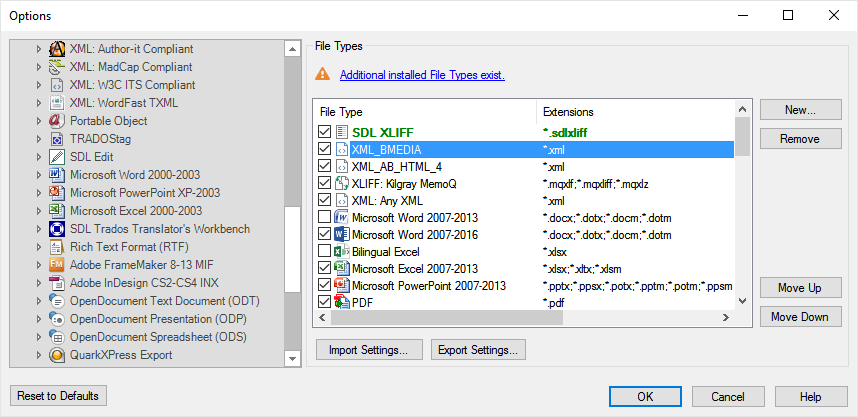Expand the XML: Author-it Compliant node
This screenshot has width=858, height=417.
[39, 49]
